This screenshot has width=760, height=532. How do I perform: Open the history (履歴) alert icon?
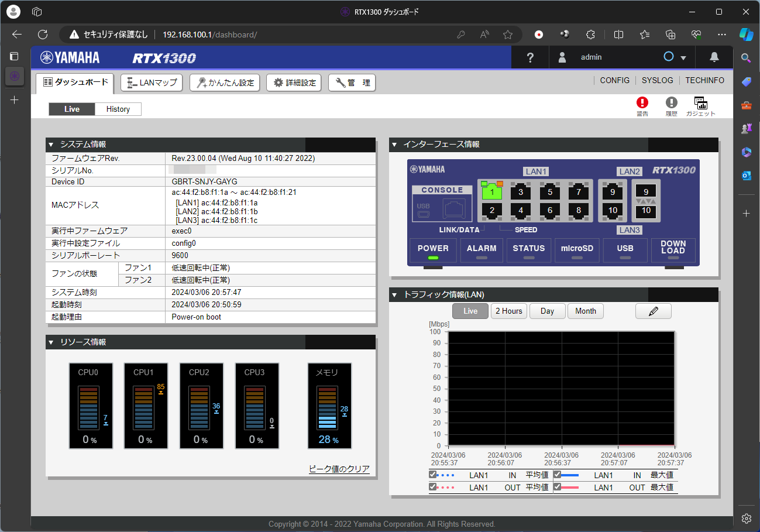click(671, 103)
